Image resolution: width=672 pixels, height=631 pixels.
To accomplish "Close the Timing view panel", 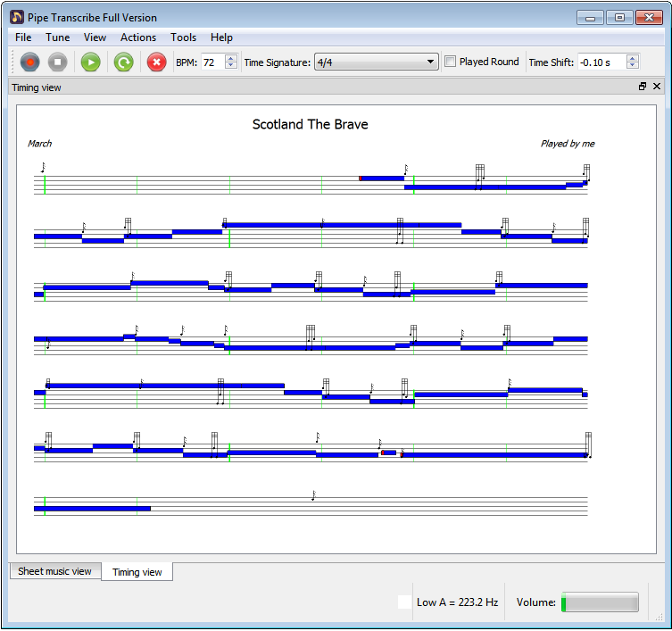I will [x=657, y=87].
